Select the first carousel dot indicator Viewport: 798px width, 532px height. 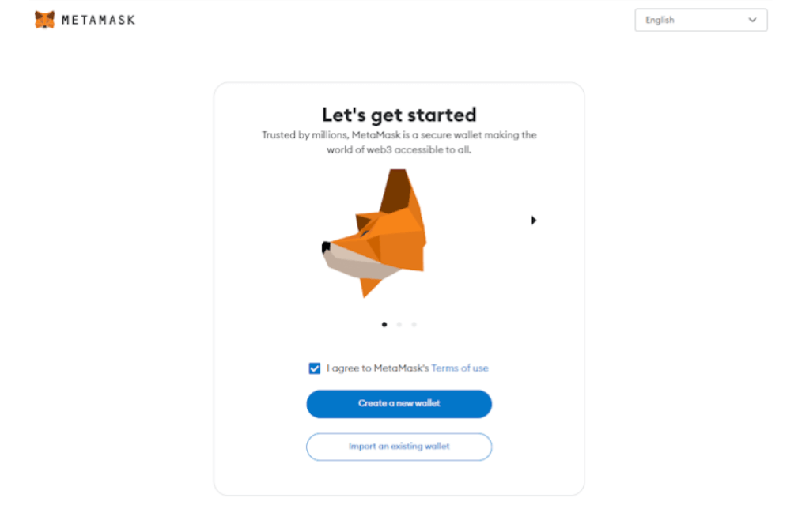tap(384, 324)
